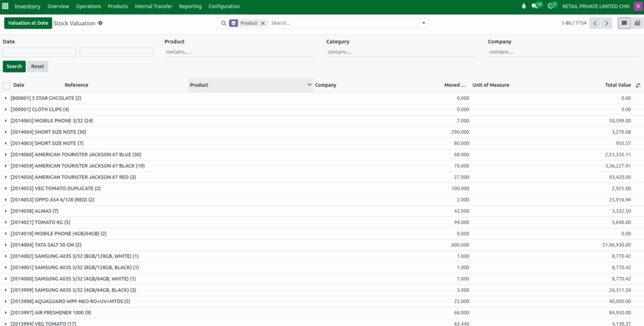Expand the MOBILE PHONE 3/32 group
644x326 pixels.
point(6,121)
